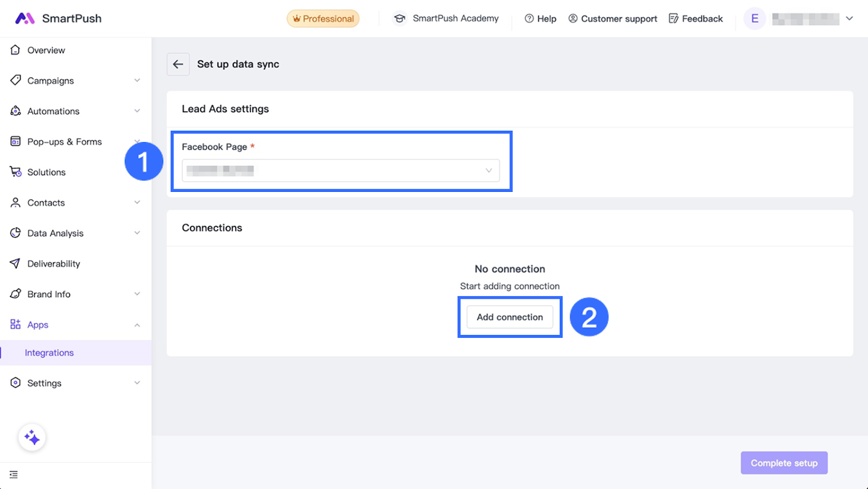This screenshot has height=489, width=868.
Task: Collapse sidebar using the bottom menu icon
Action: click(x=14, y=474)
